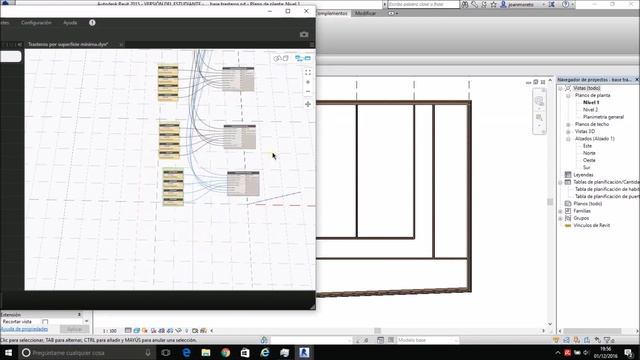Click the Revit search binoculars icon
Screen dimensions: 640x360
465,4
